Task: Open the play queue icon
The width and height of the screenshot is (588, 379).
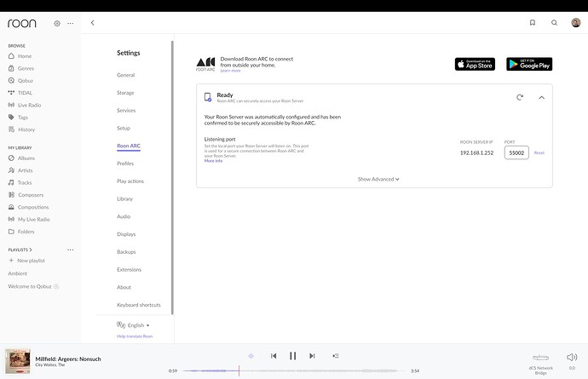Action: click(x=336, y=356)
